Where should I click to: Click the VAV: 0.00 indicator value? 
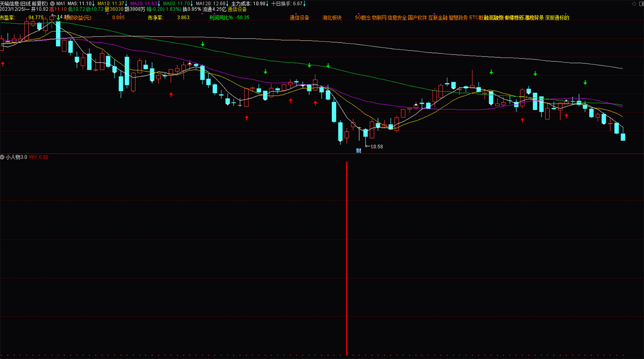(39, 157)
